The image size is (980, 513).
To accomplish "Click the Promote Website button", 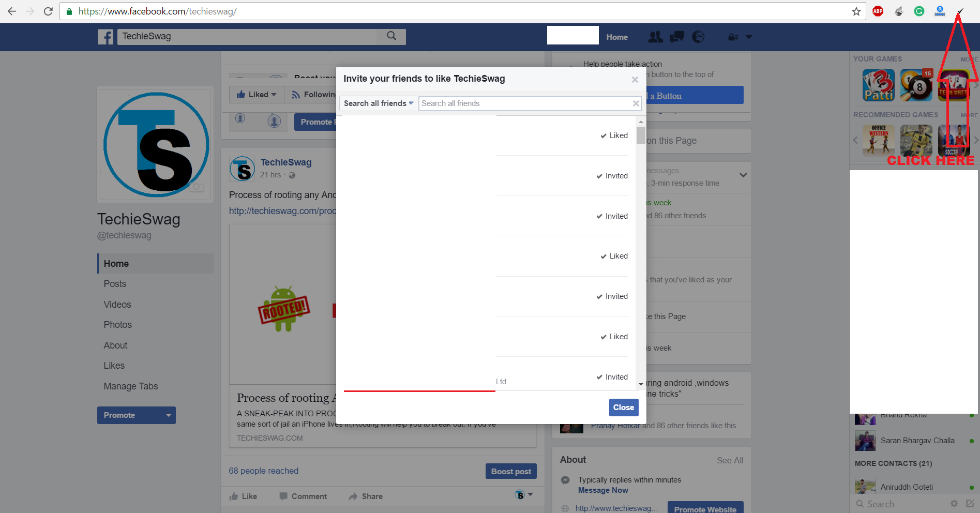I will coord(705,508).
